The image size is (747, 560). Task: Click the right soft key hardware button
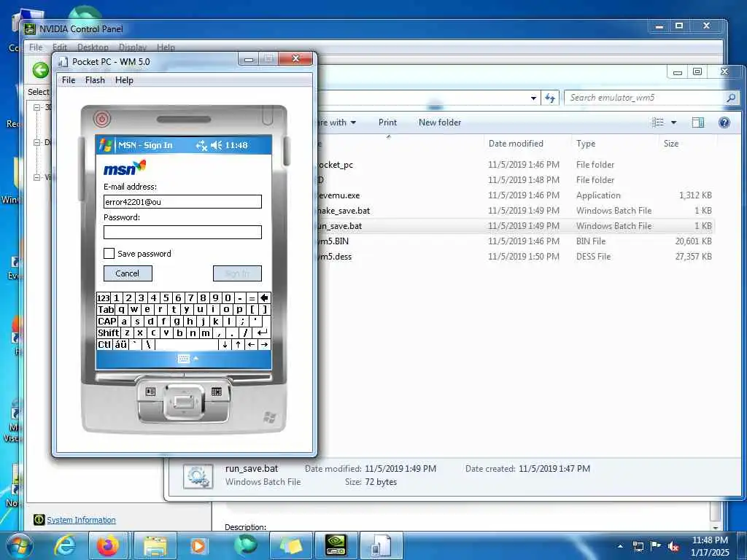216,392
